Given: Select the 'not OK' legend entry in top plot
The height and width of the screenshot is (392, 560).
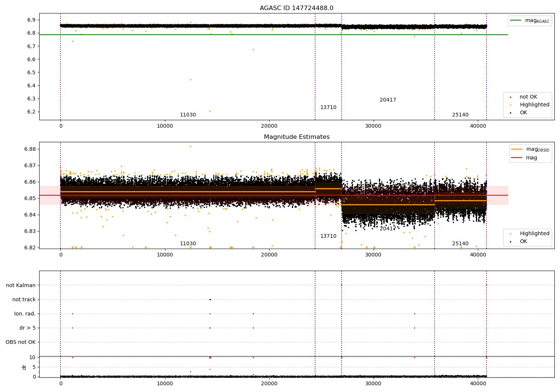Looking at the screenshot, I should (x=528, y=97).
